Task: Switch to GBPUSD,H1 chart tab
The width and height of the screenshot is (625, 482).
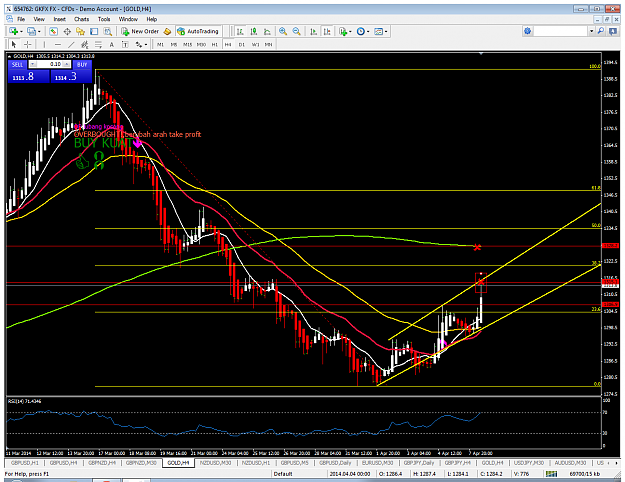Action: [x=25, y=463]
